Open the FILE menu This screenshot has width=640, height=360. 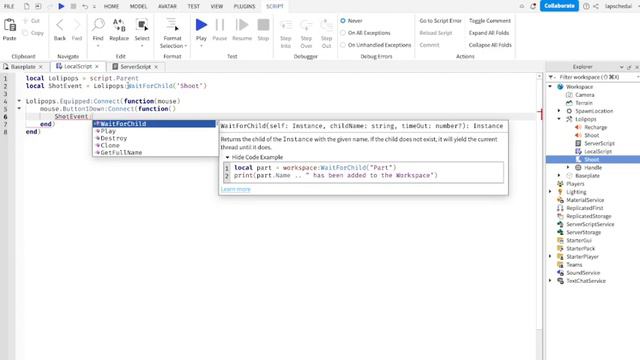point(9,6)
